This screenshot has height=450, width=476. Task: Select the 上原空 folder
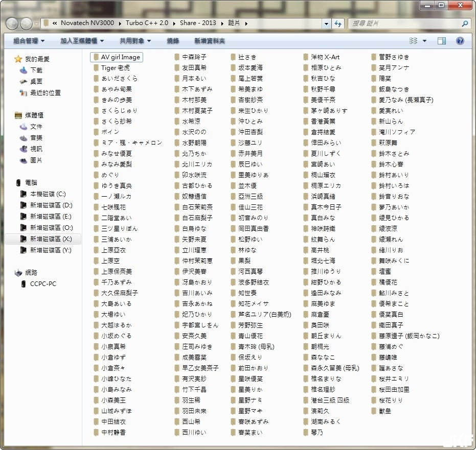pyautogui.click(x=106, y=260)
